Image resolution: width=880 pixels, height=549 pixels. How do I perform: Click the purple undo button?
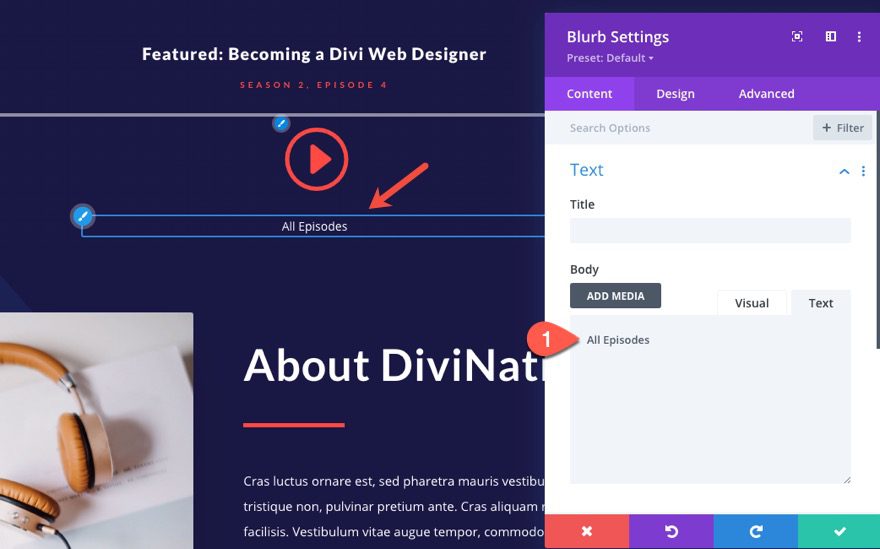tap(671, 531)
